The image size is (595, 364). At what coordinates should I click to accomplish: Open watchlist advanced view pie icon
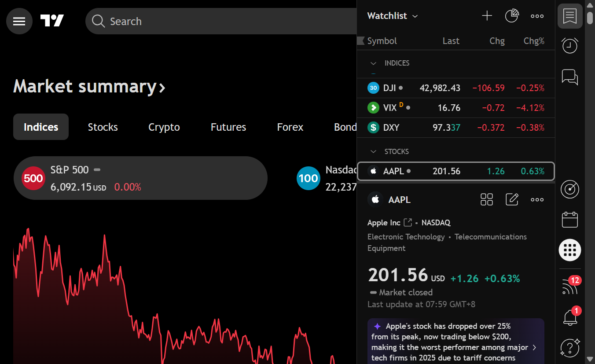tap(512, 16)
